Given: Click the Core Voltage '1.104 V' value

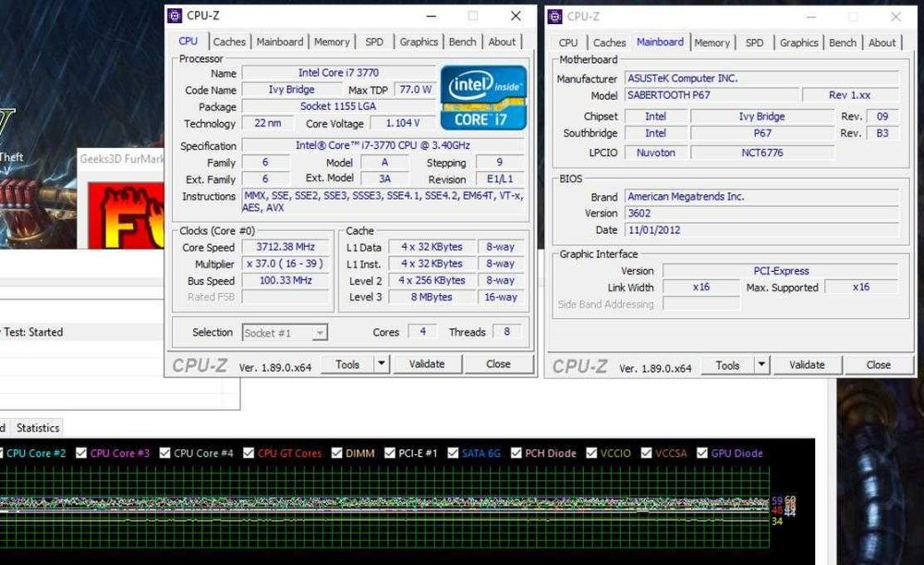Looking at the screenshot, I should [x=403, y=123].
